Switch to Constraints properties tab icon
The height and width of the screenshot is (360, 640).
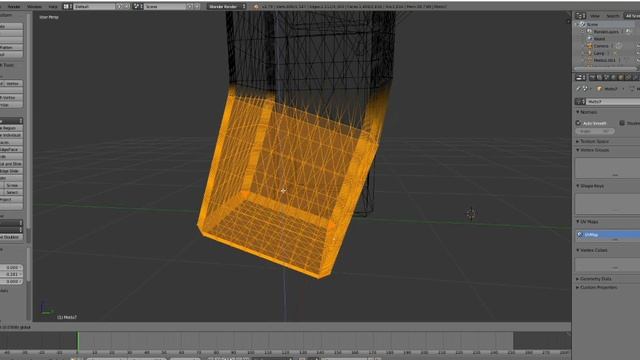click(x=629, y=77)
